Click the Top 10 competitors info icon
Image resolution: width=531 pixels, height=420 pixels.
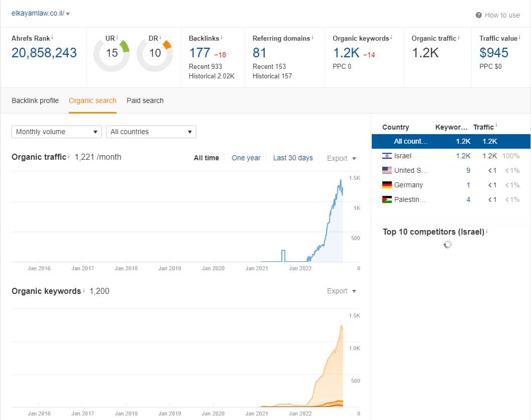tap(487, 231)
